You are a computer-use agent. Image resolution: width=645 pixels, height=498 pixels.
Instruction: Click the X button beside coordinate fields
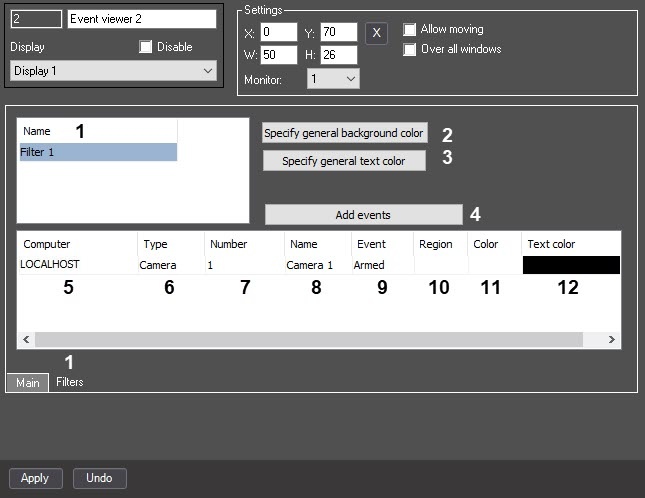pos(376,33)
